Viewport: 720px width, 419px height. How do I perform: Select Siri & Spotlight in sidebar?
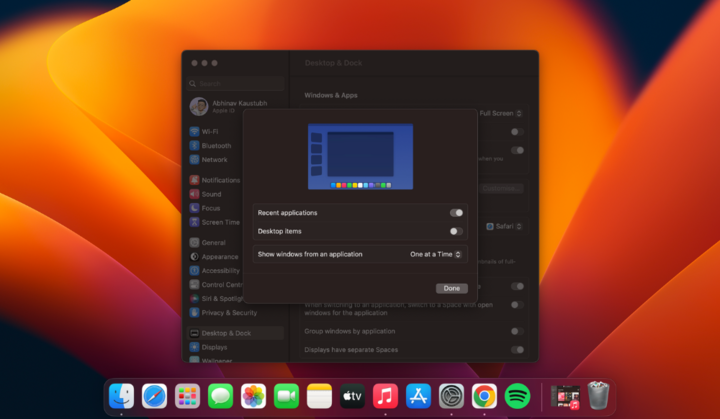pyautogui.click(x=216, y=299)
